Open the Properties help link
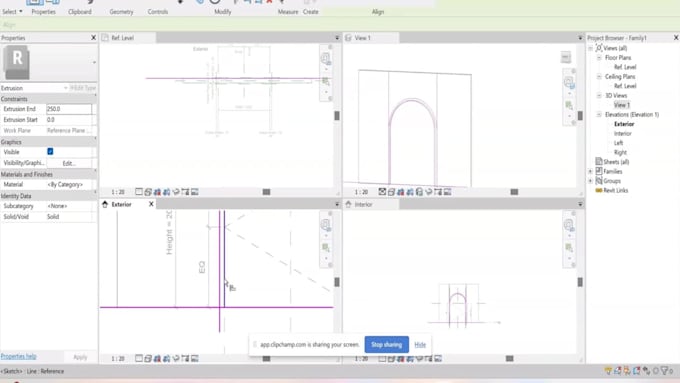 pyautogui.click(x=18, y=356)
